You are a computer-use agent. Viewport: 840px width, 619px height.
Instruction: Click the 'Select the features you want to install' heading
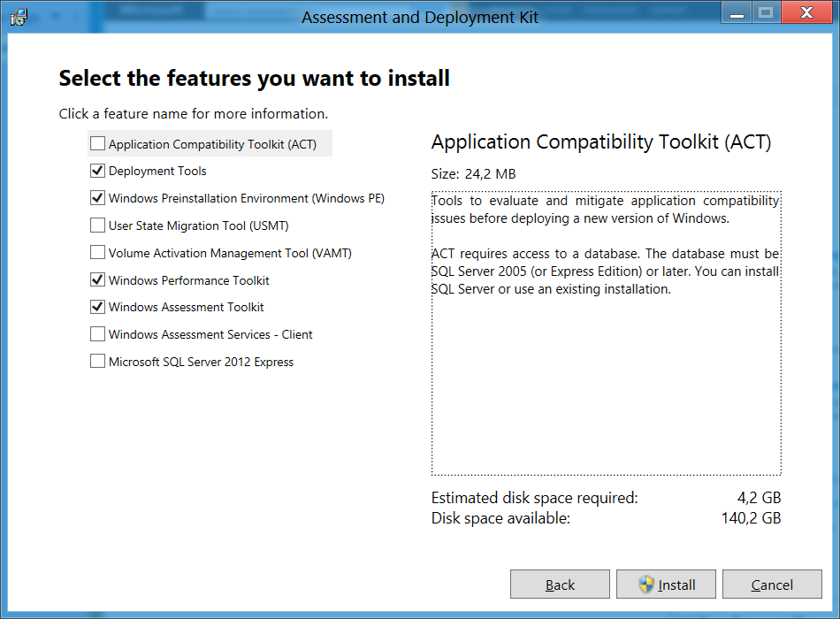(x=255, y=78)
